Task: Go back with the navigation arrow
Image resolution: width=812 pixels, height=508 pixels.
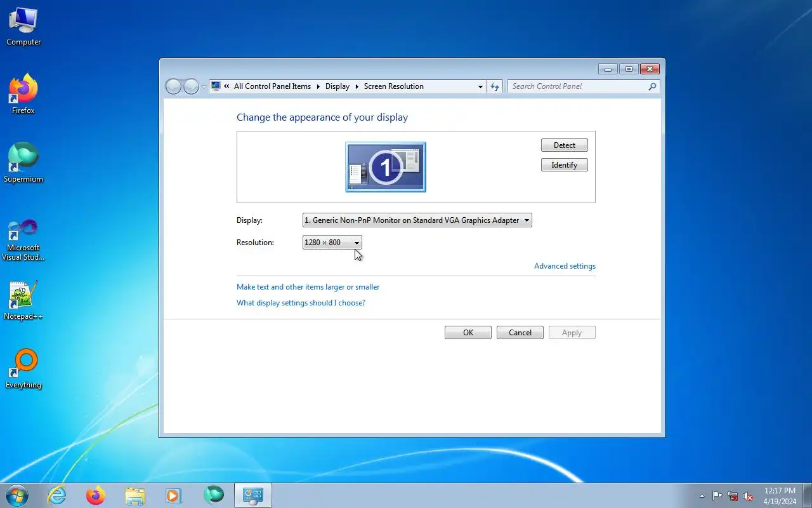Action: point(174,86)
